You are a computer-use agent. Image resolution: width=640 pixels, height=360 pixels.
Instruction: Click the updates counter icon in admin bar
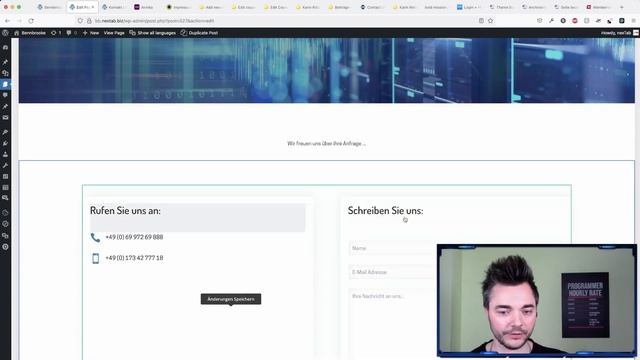pos(56,33)
